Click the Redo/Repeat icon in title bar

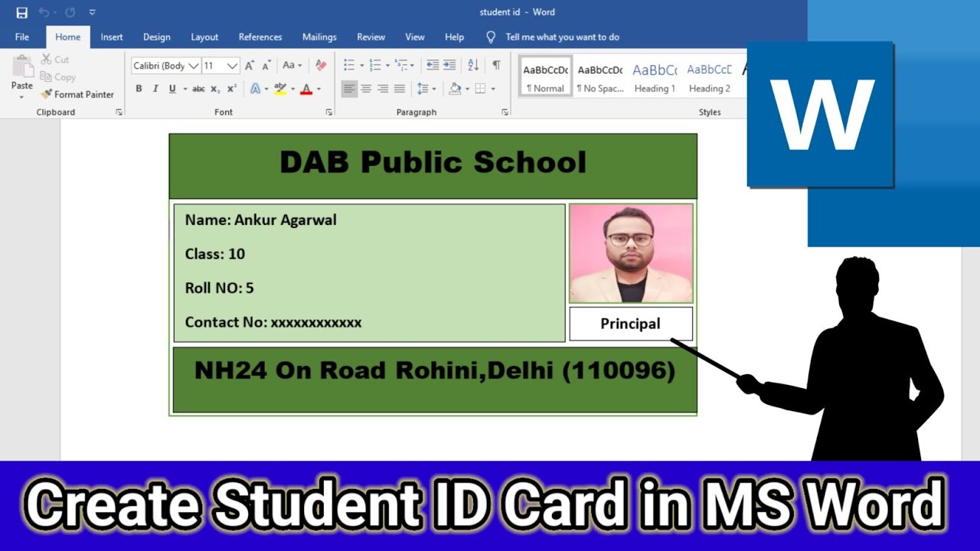(x=70, y=12)
